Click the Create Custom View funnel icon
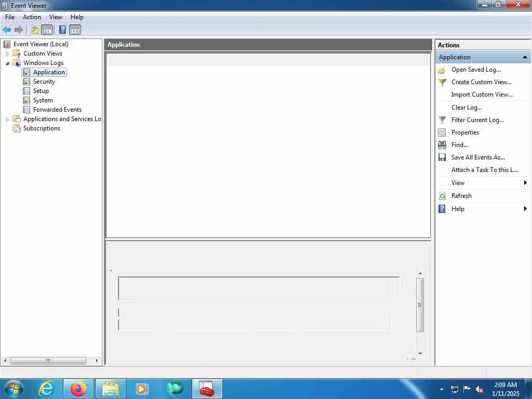Viewport: 532px width, 399px height. 442,82
